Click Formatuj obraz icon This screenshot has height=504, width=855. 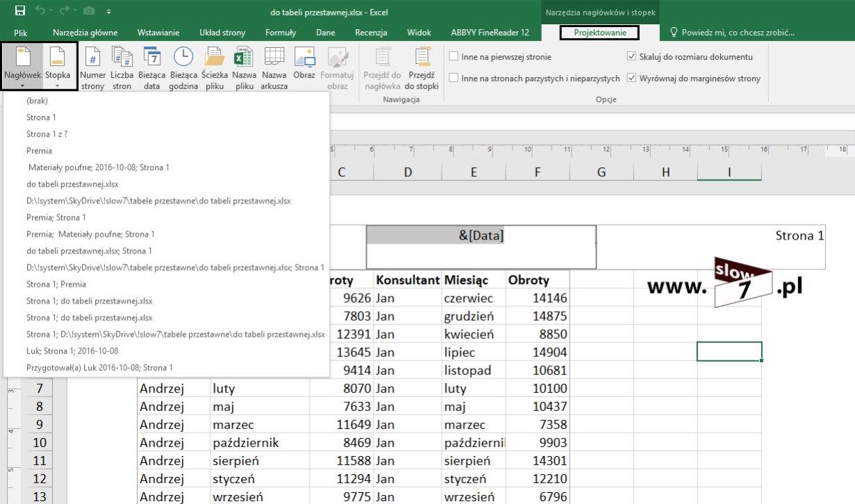(x=338, y=69)
